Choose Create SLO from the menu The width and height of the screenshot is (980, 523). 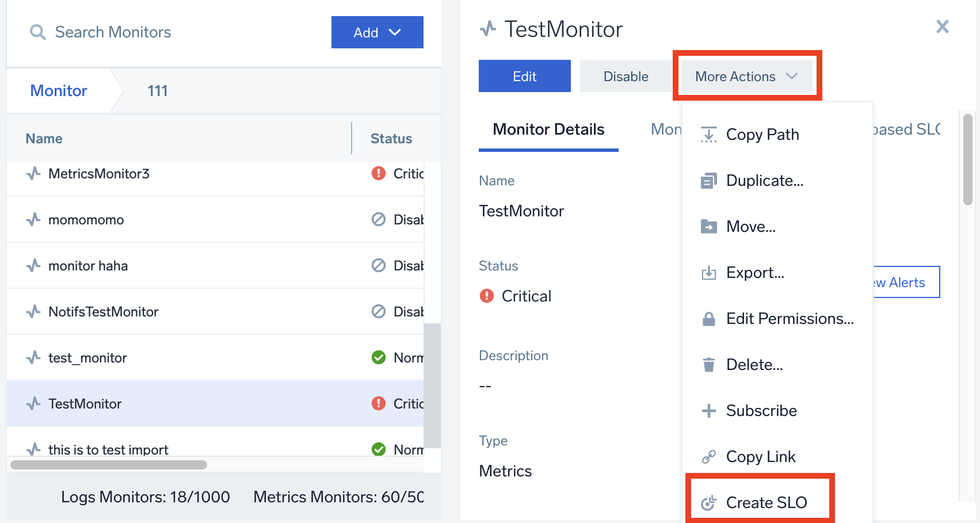point(766,502)
